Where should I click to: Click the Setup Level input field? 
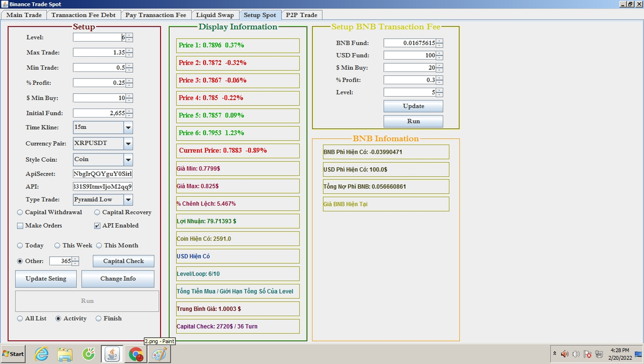pyautogui.click(x=99, y=38)
